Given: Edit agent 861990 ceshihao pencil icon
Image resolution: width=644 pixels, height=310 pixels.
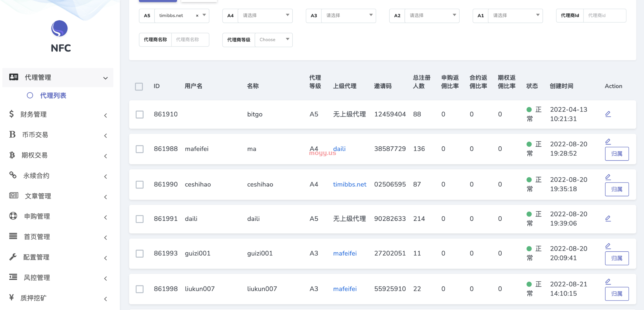Looking at the screenshot, I should 608,177.
